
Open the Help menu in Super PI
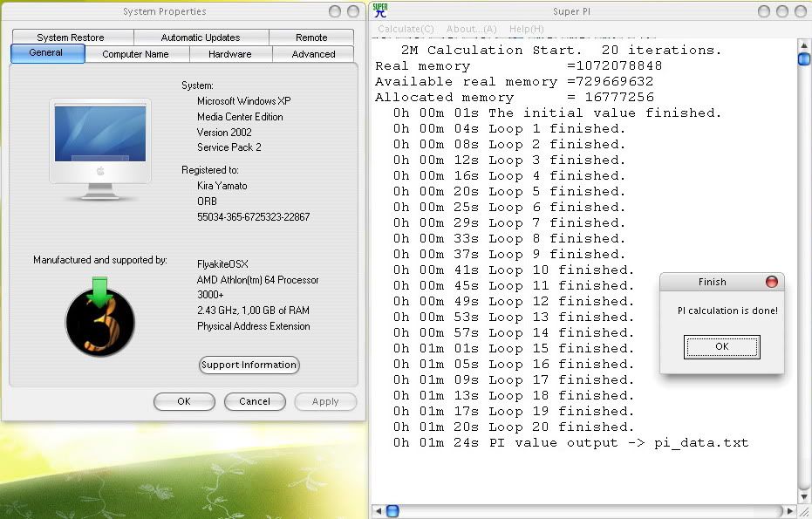(526, 29)
